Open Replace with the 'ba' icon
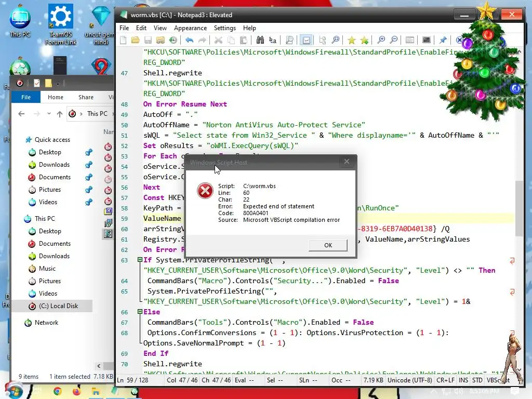532x399 pixels. [272, 41]
